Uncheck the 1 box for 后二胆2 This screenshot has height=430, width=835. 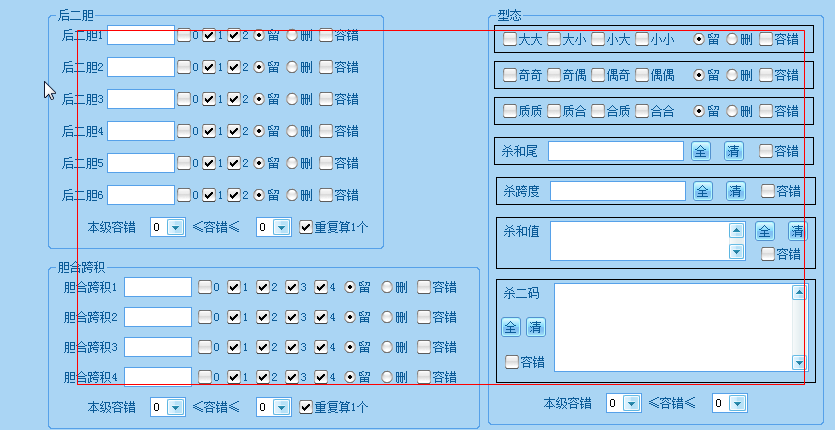209,68
